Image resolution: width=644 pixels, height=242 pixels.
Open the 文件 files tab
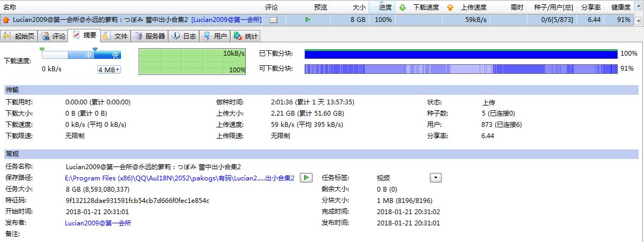tap(116, 36)
